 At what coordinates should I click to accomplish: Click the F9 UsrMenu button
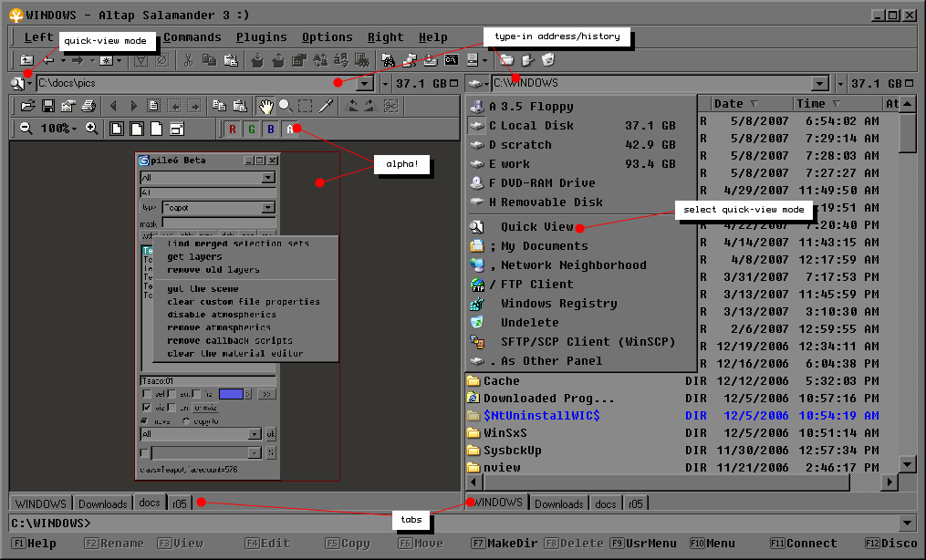pyautogui.click(x=643, y=544)
